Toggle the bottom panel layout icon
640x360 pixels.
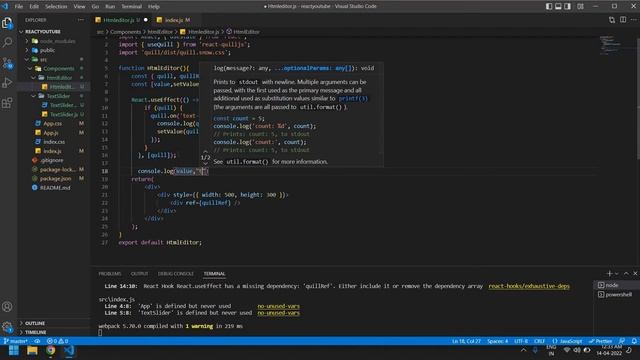coord(558,6)
